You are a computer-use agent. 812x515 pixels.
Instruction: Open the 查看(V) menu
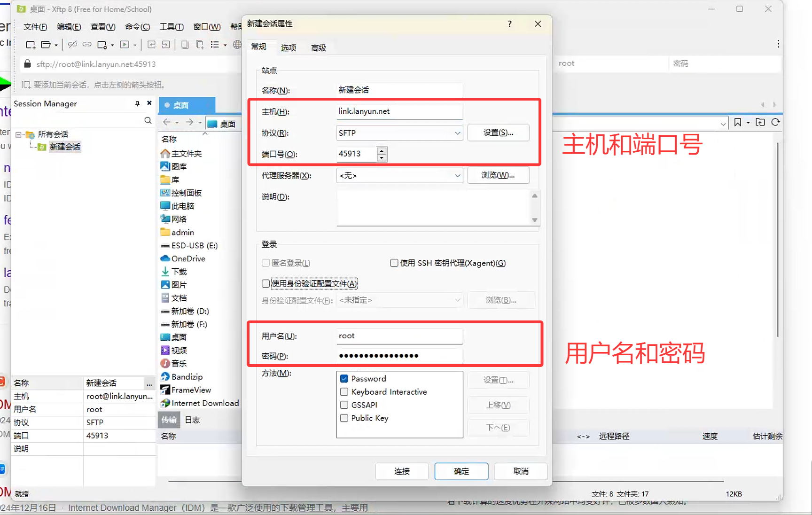click(103, 27)
